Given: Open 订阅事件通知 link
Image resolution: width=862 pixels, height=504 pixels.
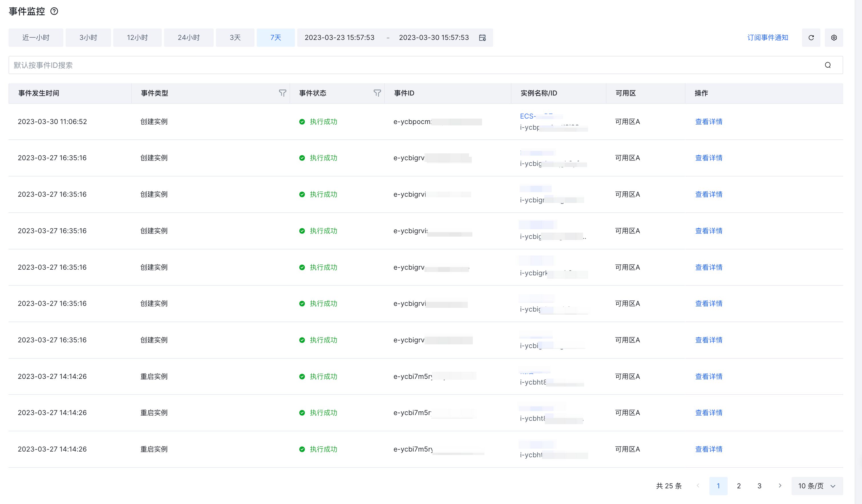Looking at the screenshot, I should (767, 38).
